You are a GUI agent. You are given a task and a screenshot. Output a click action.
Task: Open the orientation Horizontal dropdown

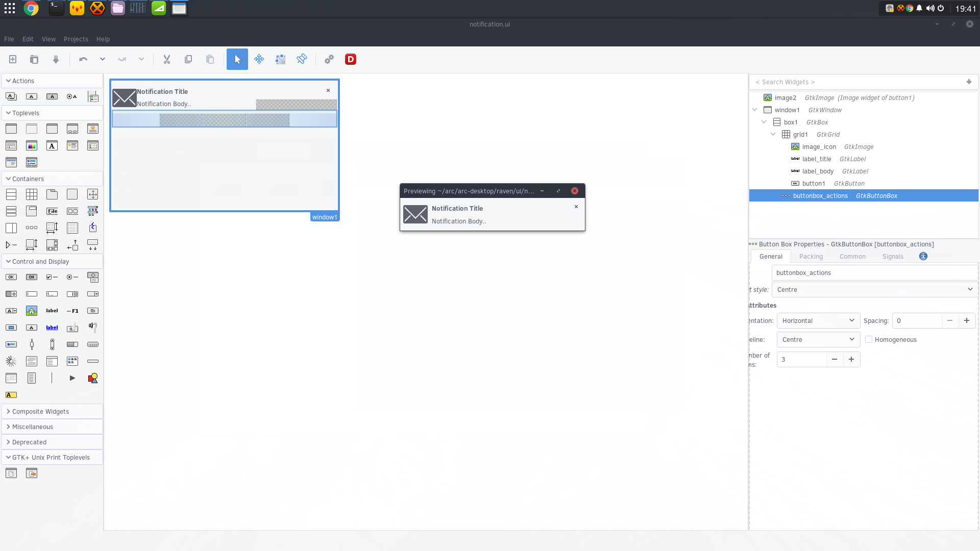(818, 321)
